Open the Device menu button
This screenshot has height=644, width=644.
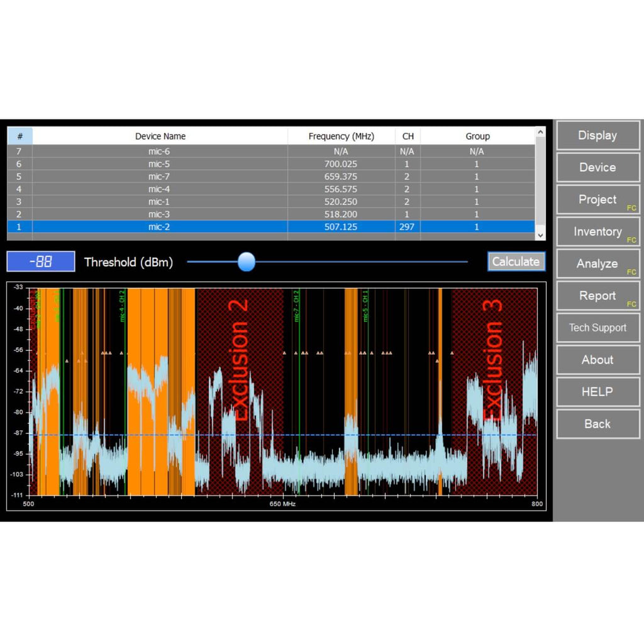pyautogui.click(x=597, y=167)
